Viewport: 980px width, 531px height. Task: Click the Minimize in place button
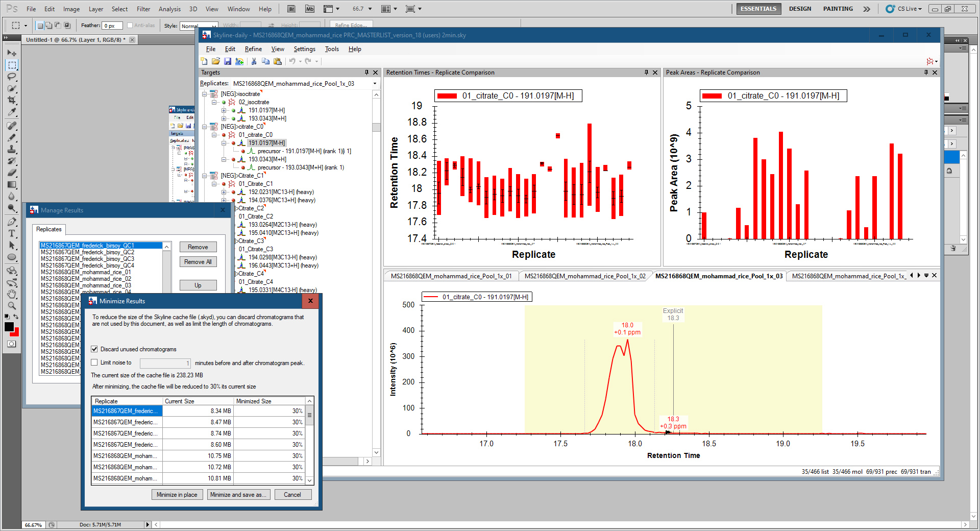pos(177,495)
